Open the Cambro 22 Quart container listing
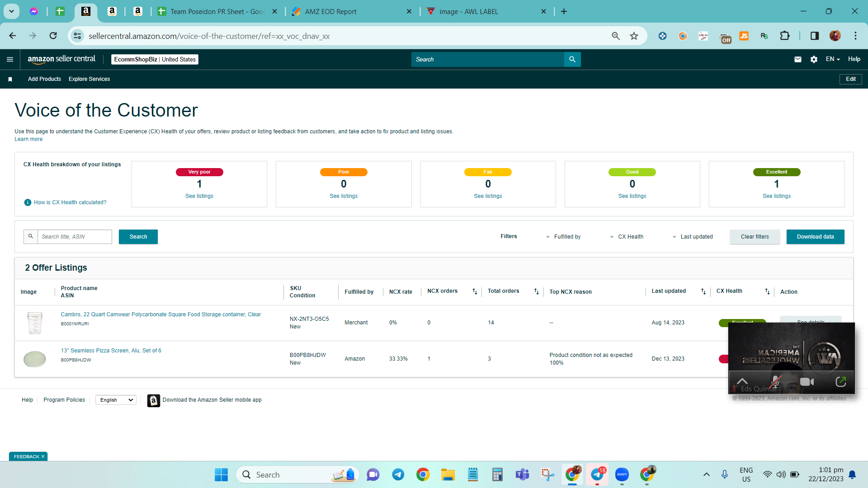Screen dimensions: 868x488 click(x=161, y=314)
